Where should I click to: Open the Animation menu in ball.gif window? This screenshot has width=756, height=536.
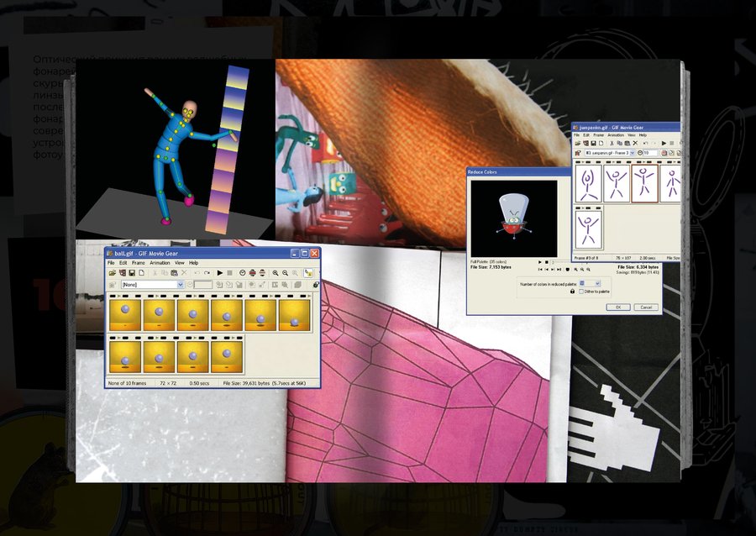pos(160,263)
